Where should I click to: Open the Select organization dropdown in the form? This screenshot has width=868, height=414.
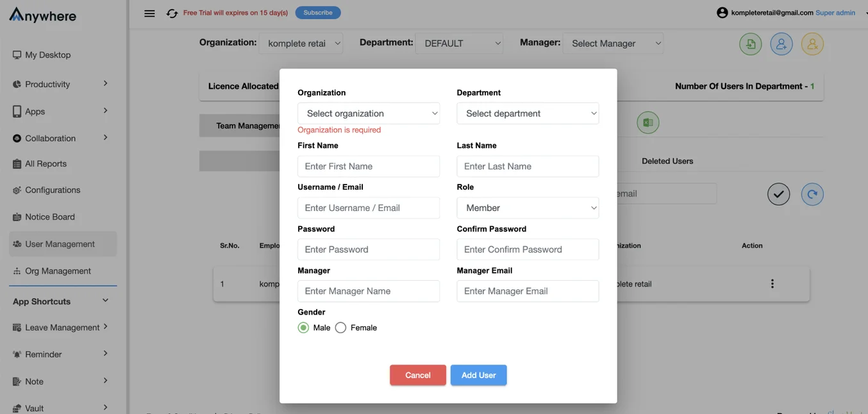tap(369, 113)
